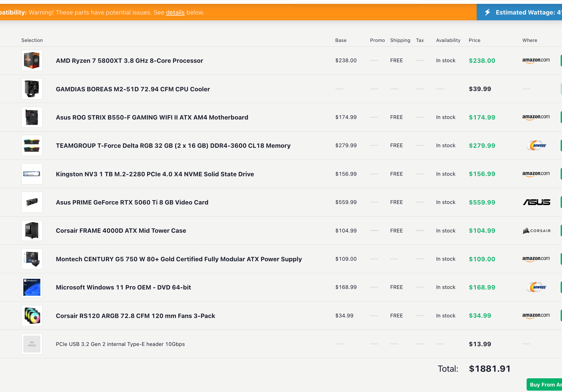Click the Availability column header
The height and width of the screenshot is (392, 562).
pos(448,40)
